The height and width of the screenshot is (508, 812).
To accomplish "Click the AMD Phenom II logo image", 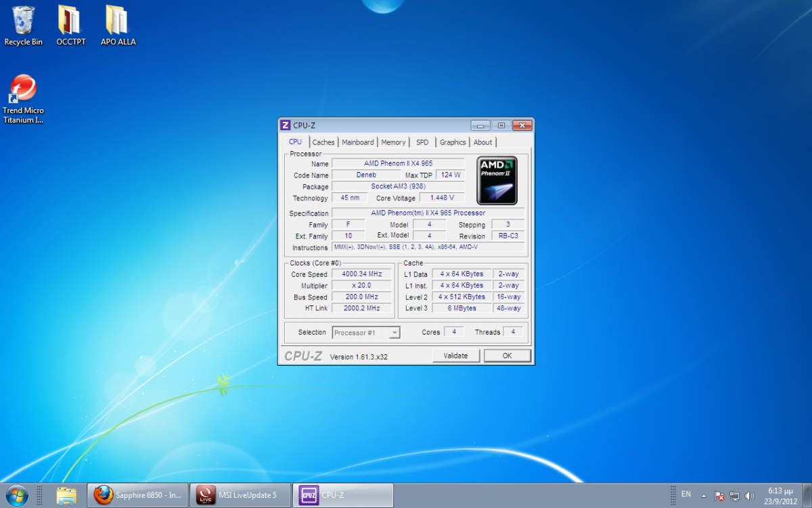I will (x=497, y=181).
